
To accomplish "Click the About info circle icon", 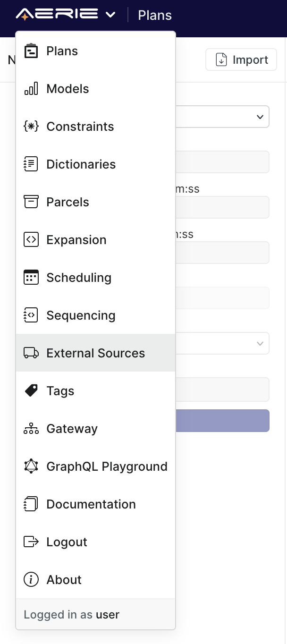I will click(31, 579).
